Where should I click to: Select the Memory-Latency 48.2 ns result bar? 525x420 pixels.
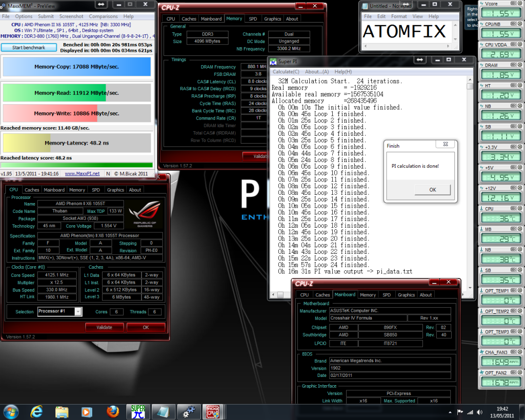pos(77,143)
